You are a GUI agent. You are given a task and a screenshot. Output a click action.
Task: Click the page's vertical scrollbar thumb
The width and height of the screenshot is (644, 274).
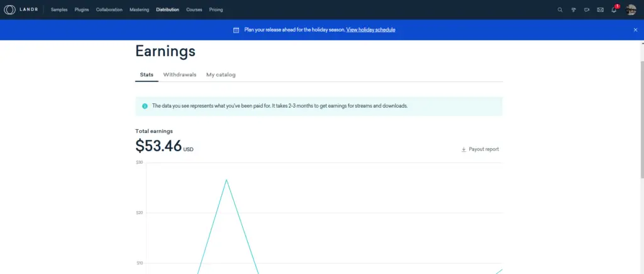tap(642, 119)
